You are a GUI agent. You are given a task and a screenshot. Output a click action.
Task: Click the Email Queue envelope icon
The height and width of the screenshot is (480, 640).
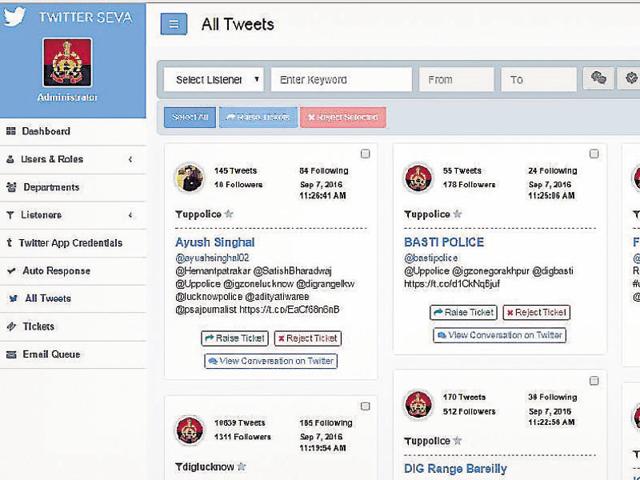click(x=11, y=354)
